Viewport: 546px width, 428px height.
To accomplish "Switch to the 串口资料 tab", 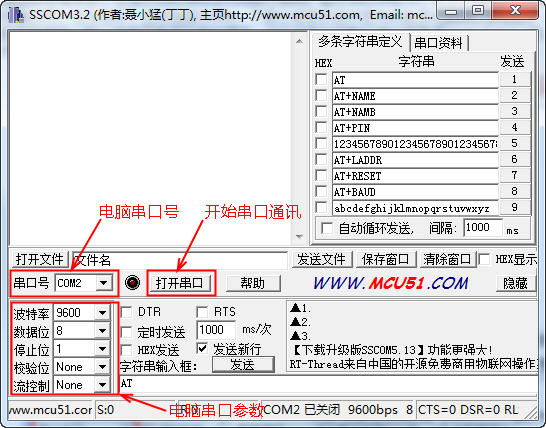I will click(x=438, y=43).
